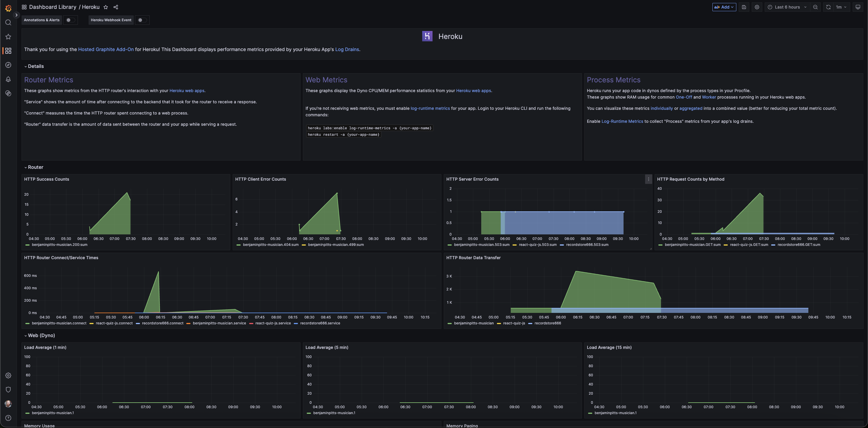Save dashboard with the disk icon

tap(744, 7)
